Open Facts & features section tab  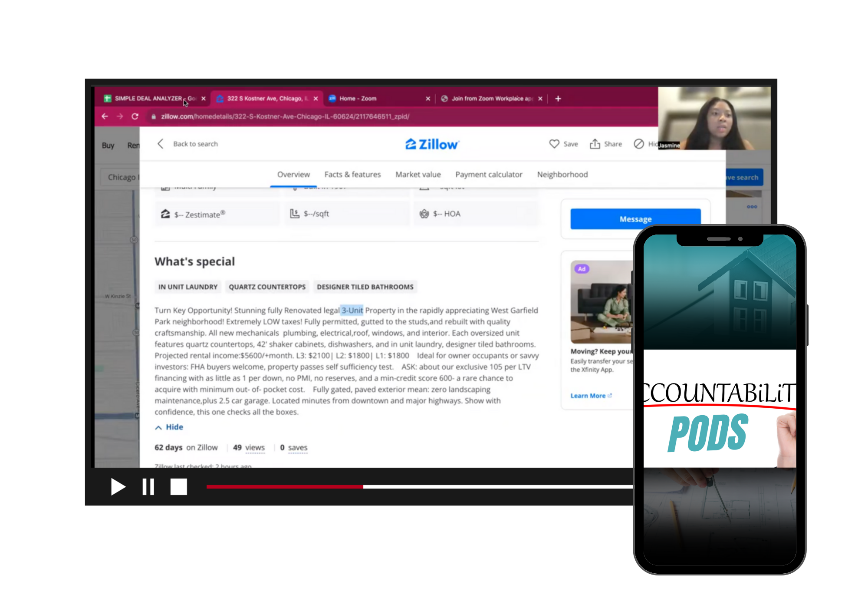tap(352, 174)
